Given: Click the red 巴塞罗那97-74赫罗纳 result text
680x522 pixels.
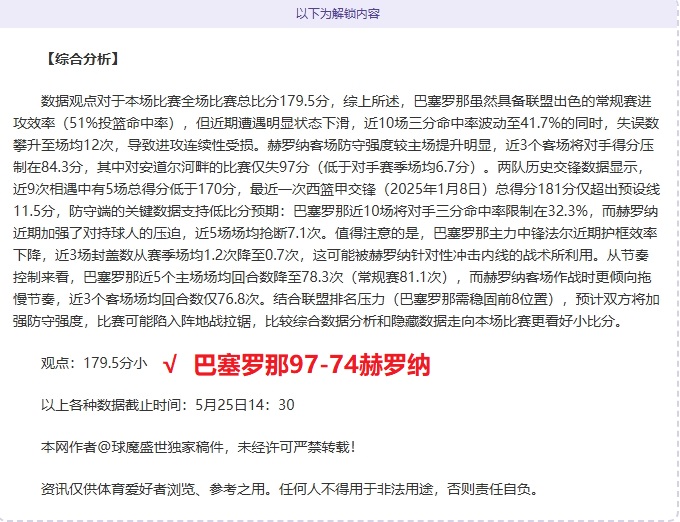Looking at the screenshot, I should (312, 365).
